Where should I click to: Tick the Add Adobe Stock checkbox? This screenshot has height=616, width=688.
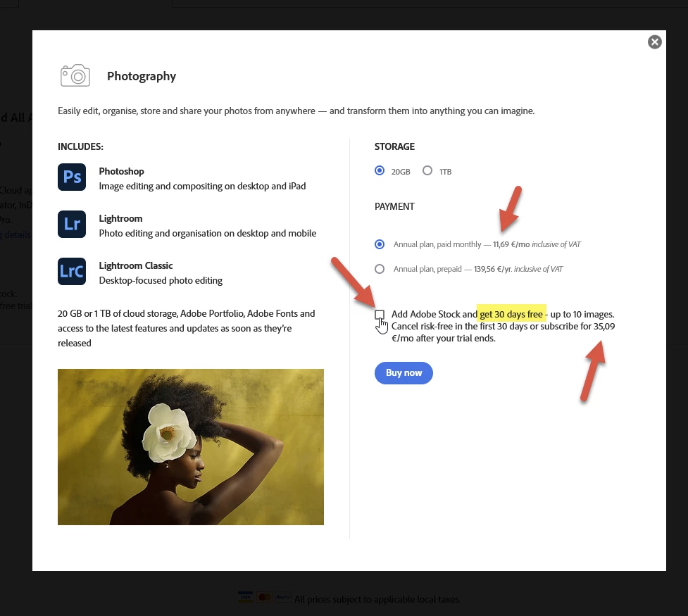coord(380,315)
